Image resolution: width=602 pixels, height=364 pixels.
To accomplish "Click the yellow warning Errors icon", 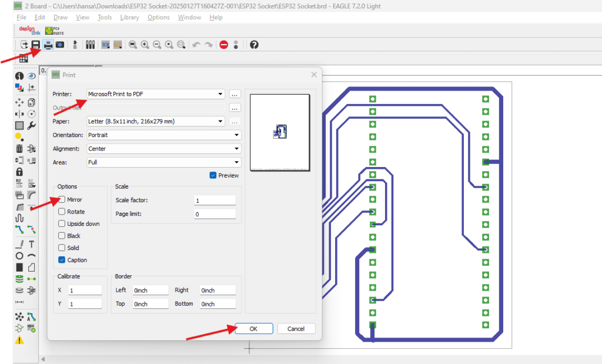I will point(19,340).
